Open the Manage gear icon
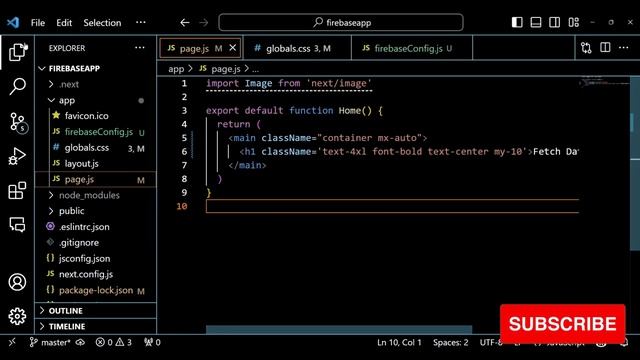The image size is (640, 360). 17,316
